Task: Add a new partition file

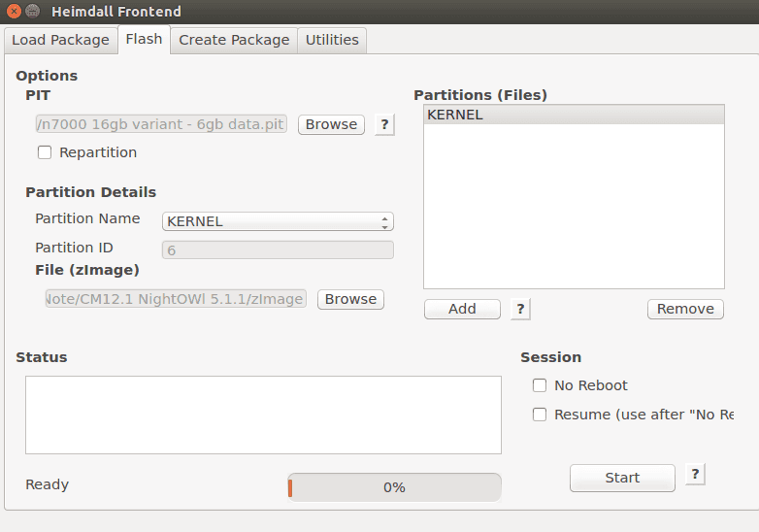Action: coord(462,309)
